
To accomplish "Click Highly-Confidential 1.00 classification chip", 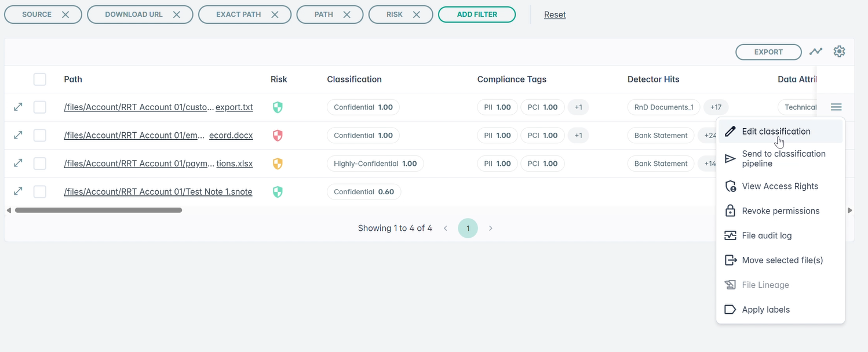I will 375,164.
